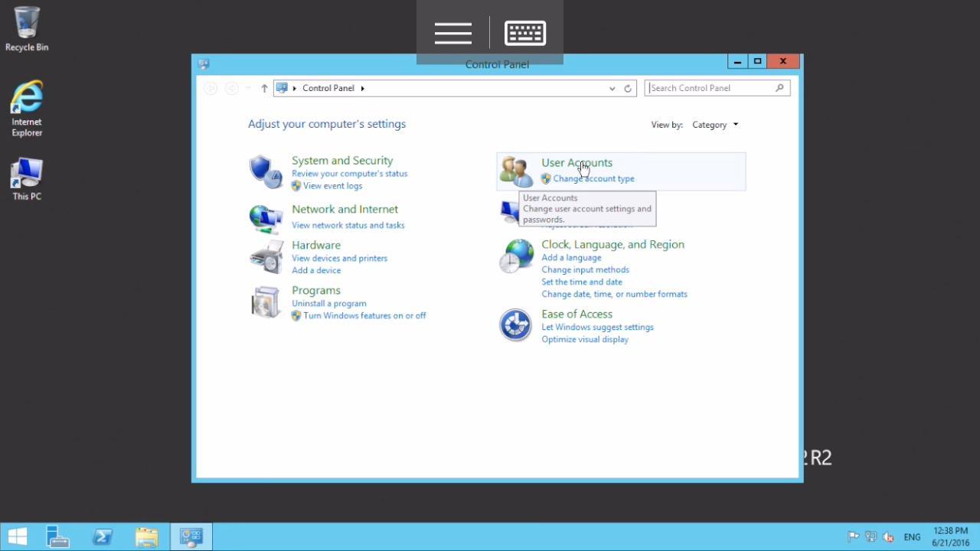Open the System and Security shield icon

click(x=266, y=172)
